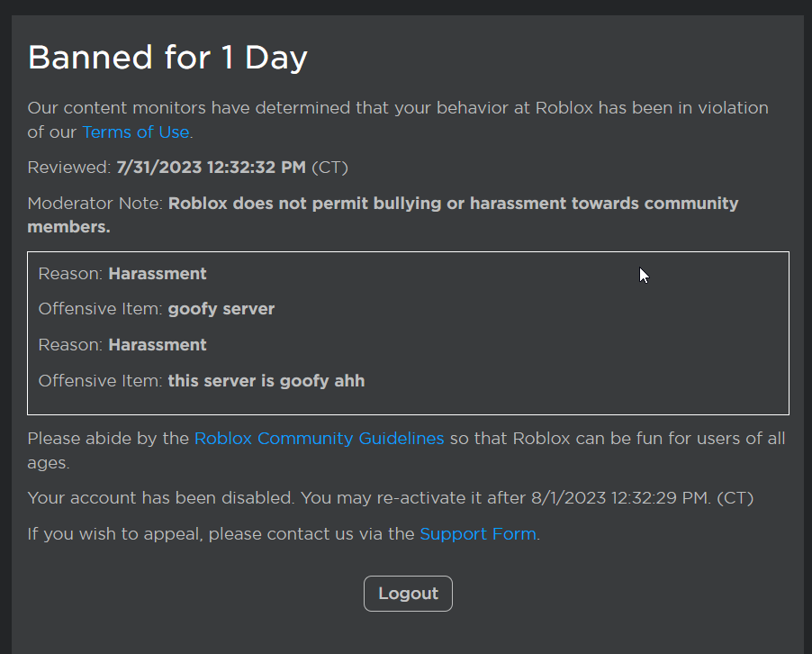
Task: Click "Offensive Item:" label before "this server"
Action: (100, 380)
